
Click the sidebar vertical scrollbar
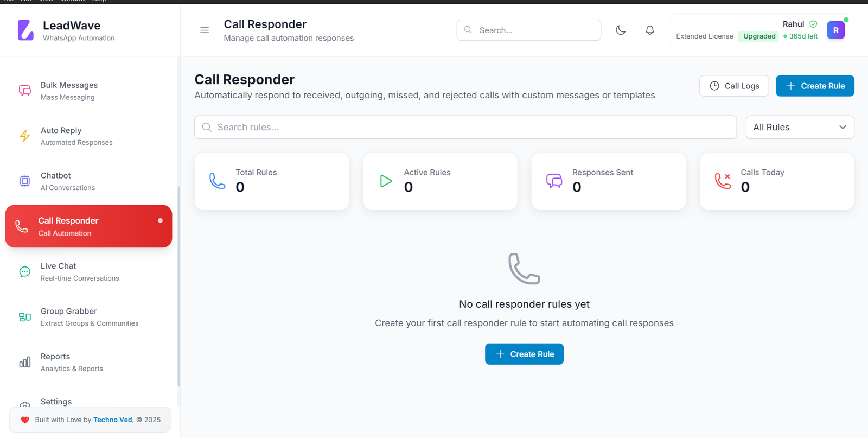[x=178, y=287]
